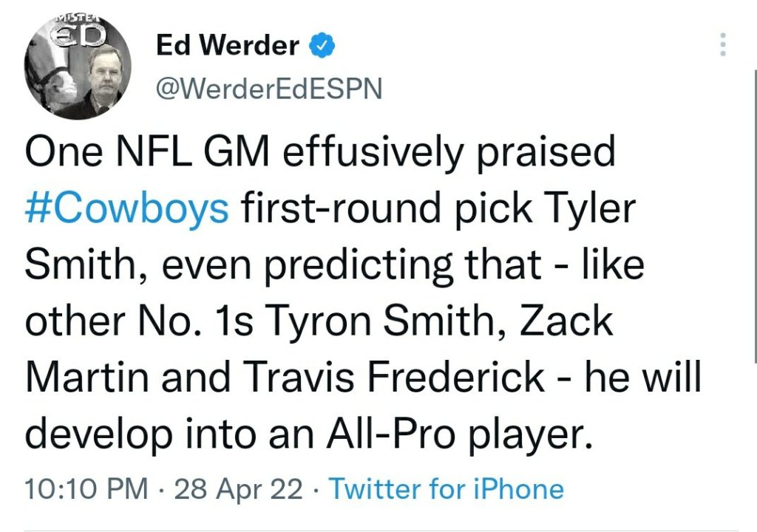Open the #Cowboys hashtag
The image size is (757, 532).
point(126,209)
